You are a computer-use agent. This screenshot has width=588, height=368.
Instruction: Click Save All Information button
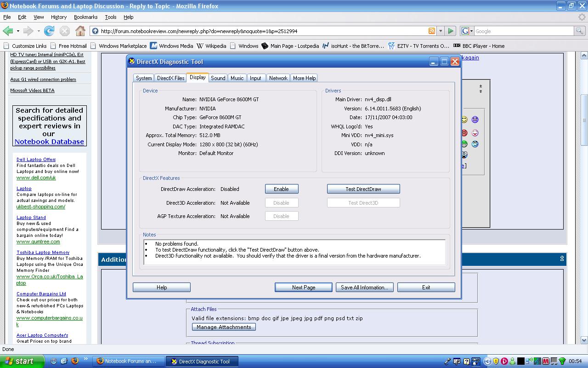[364, 287]
